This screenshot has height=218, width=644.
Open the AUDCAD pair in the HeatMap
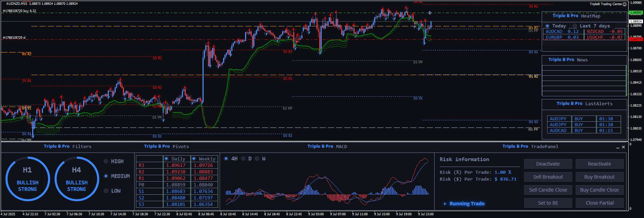(x=554, y=32)
